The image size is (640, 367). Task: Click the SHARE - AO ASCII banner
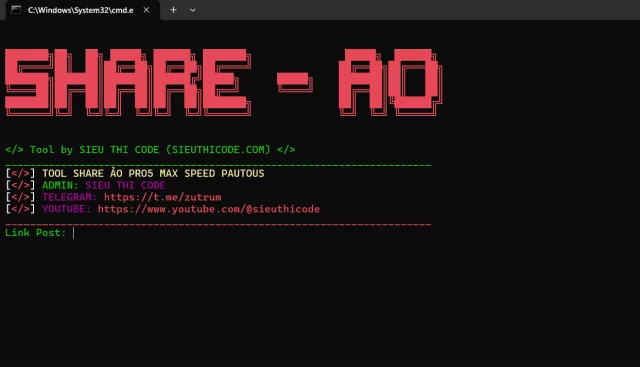[223, 82]
